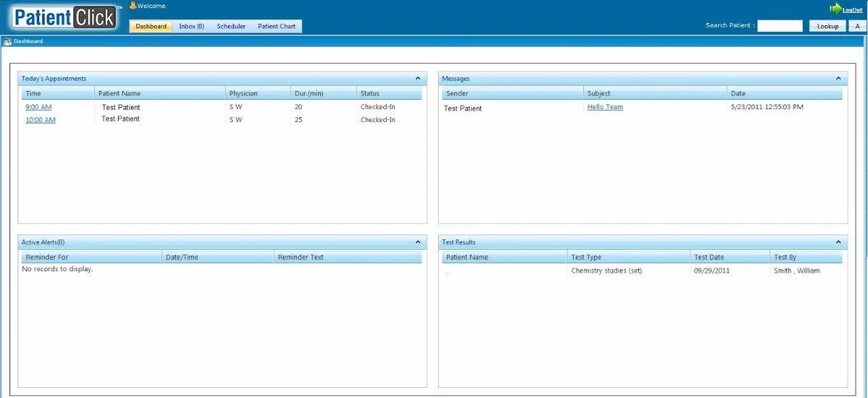Collapse the Today's Appointments panel
This screenshot has width=868, height=398.
click(x=417, y=78)
